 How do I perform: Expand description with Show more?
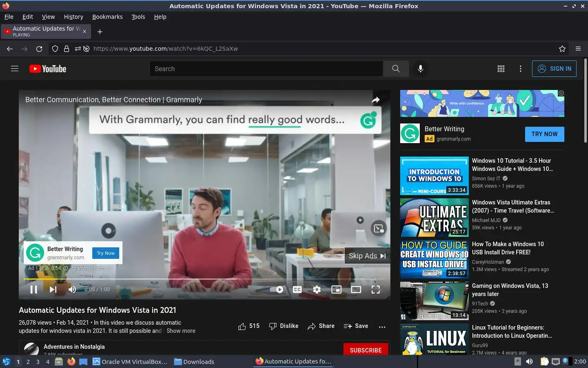coord(181,331)
